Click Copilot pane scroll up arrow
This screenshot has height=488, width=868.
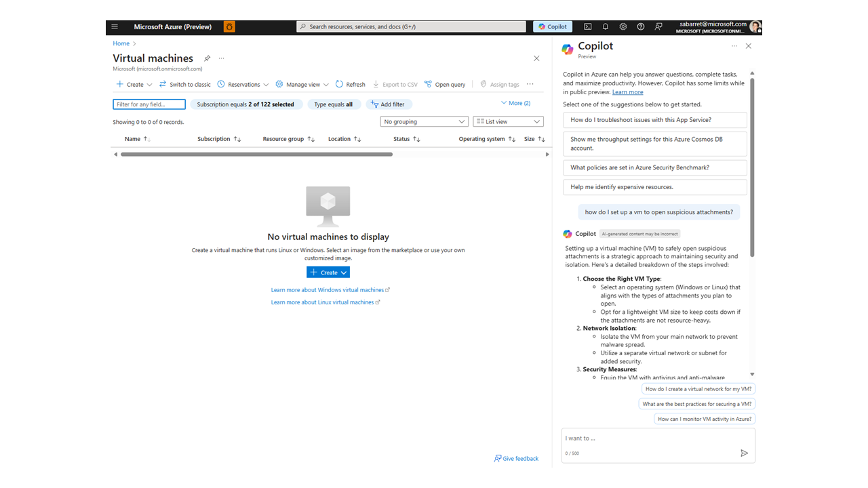752,73
